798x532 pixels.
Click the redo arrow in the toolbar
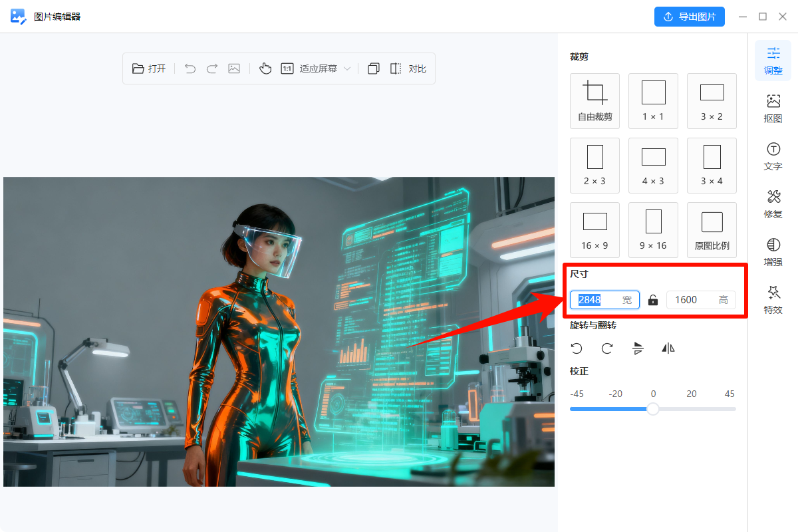click(x=212, y=68)
